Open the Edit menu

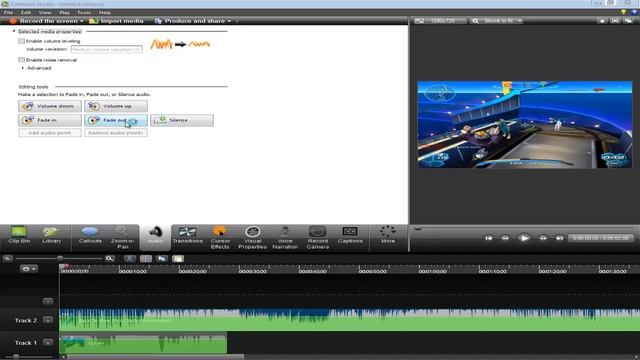tap(26, 12)
